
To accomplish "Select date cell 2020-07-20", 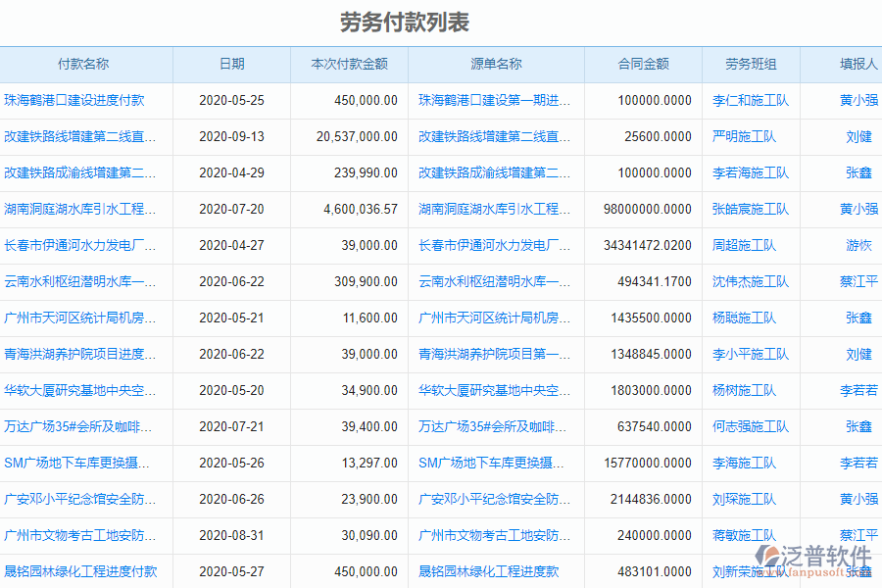I will [231, 210].
